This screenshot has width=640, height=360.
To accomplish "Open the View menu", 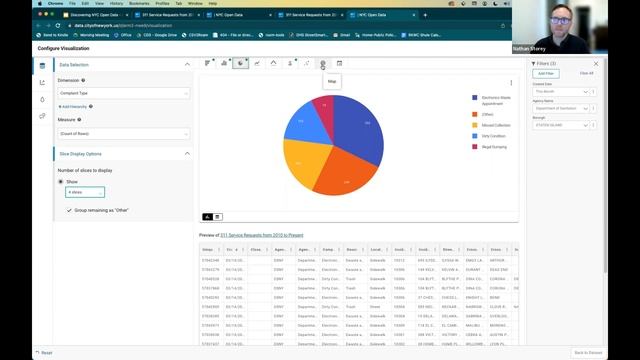I will point(99,3).
